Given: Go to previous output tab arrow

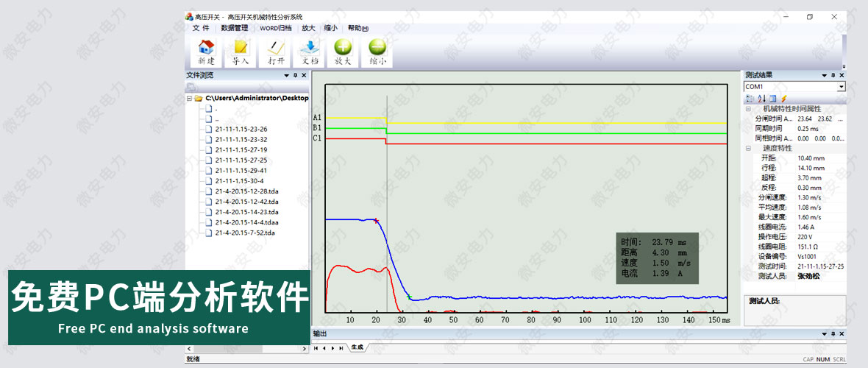Looking at the screenshot, I should coord(324,348).
